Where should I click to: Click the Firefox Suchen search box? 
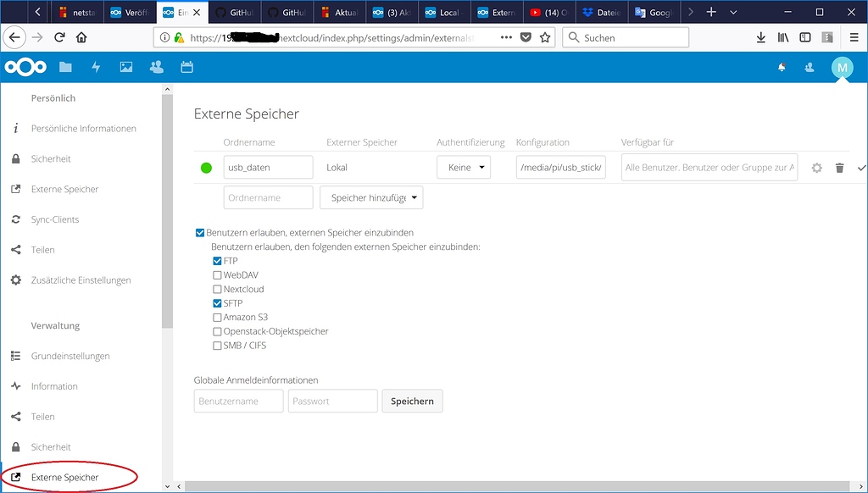tap(626, 37)
